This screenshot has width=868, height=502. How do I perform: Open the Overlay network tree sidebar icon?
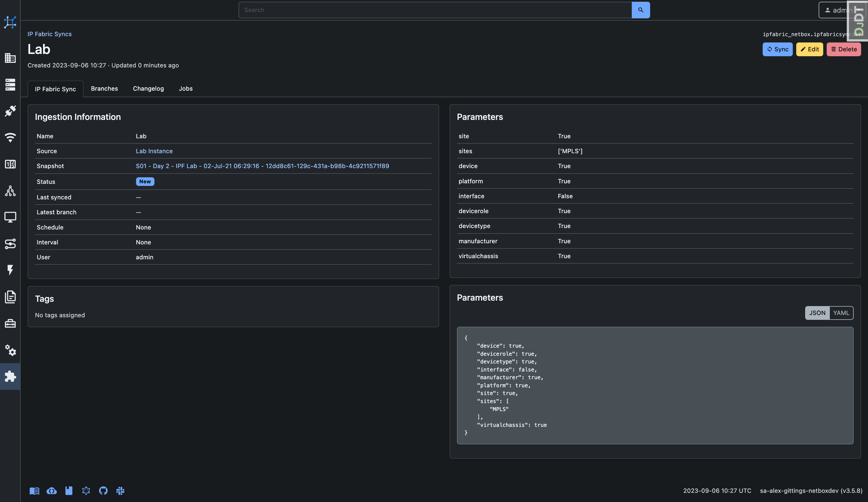(10, 191)
